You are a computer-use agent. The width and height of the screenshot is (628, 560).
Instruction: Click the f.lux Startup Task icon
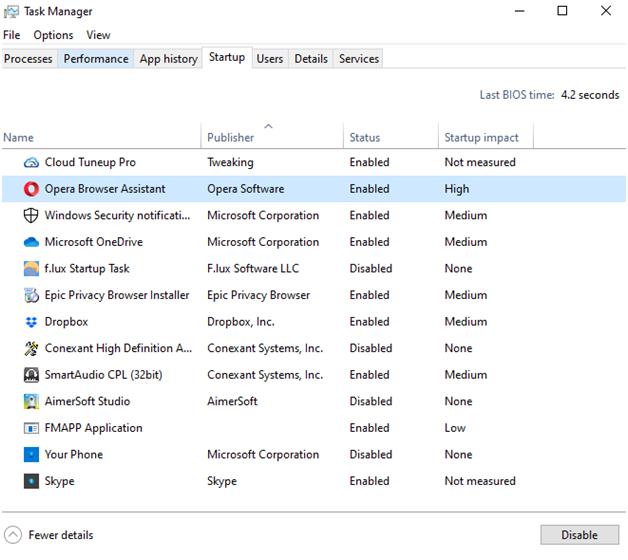[x=30, y=269]
